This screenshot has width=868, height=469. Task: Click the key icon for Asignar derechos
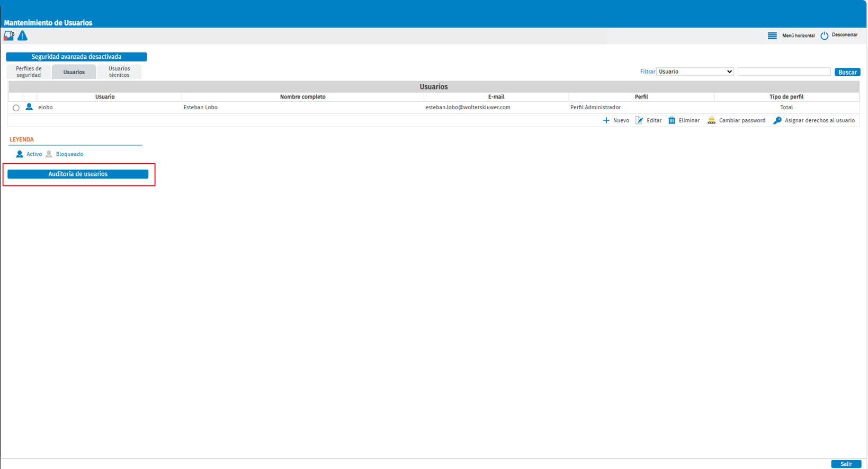pyautogui.click(x=777, y=120)
